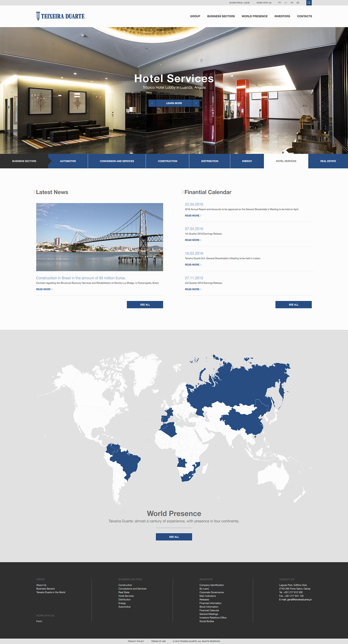
Task: Open footer Energy link
Action: coord(122,603)
